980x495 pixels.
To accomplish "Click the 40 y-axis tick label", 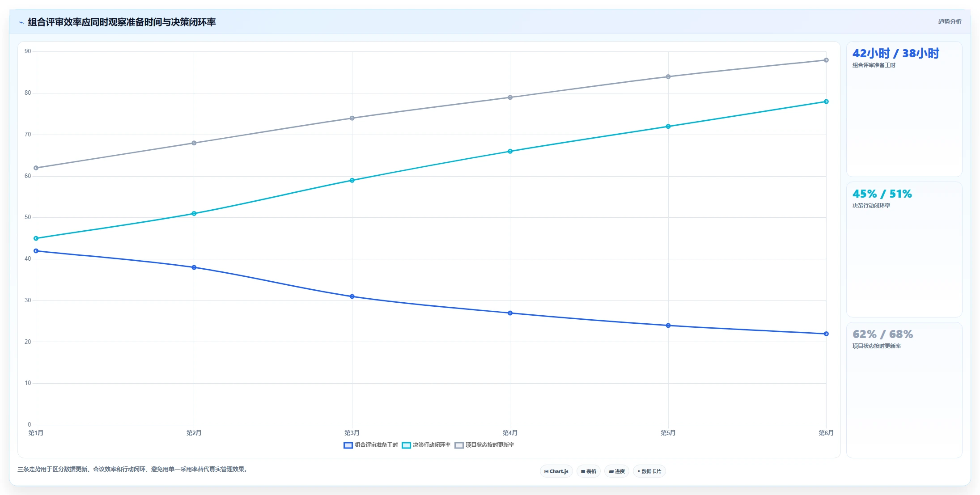I will [28, 259].
